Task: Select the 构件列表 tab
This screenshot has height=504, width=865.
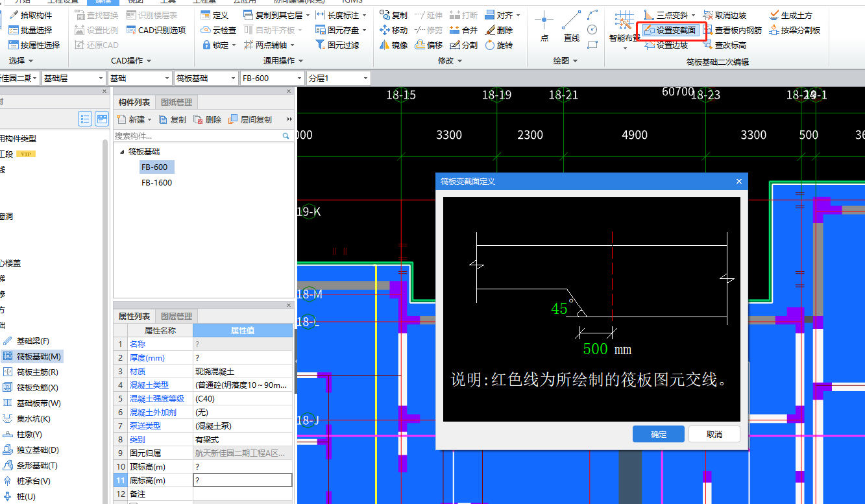Action: [134, 102]
